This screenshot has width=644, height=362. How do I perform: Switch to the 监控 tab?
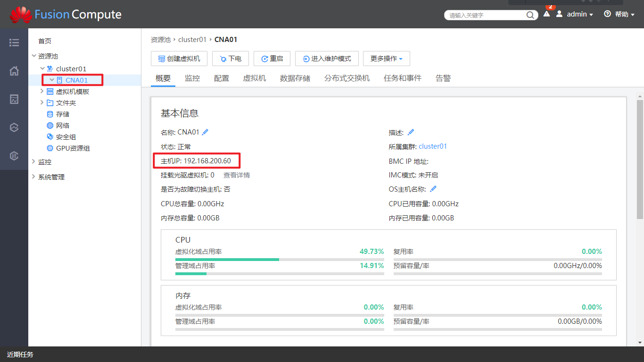(x=192, y=78)
